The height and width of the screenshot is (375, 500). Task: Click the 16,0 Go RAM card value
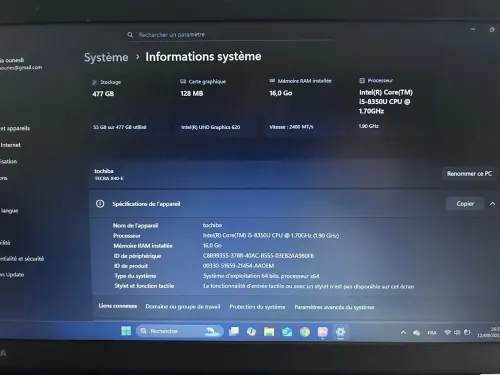(281, 93)
